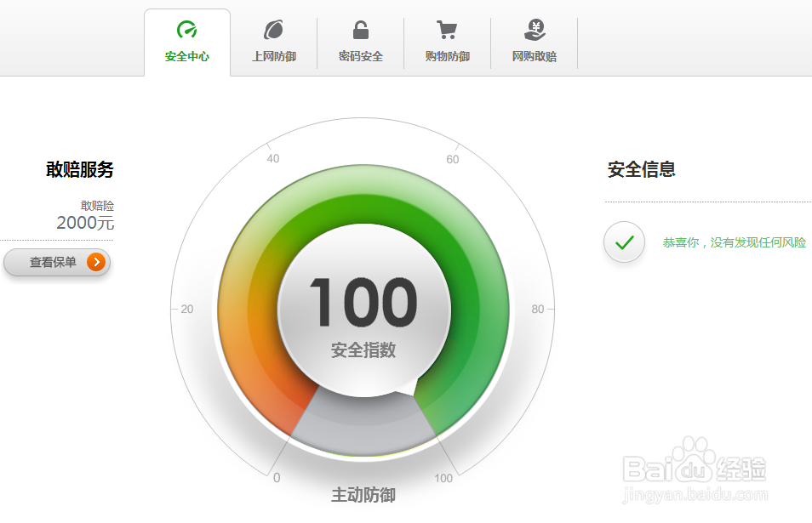This screenshot has height=523, width=812.
Task: Click the 20 mark on gauge scale
Action: [187, 310]
